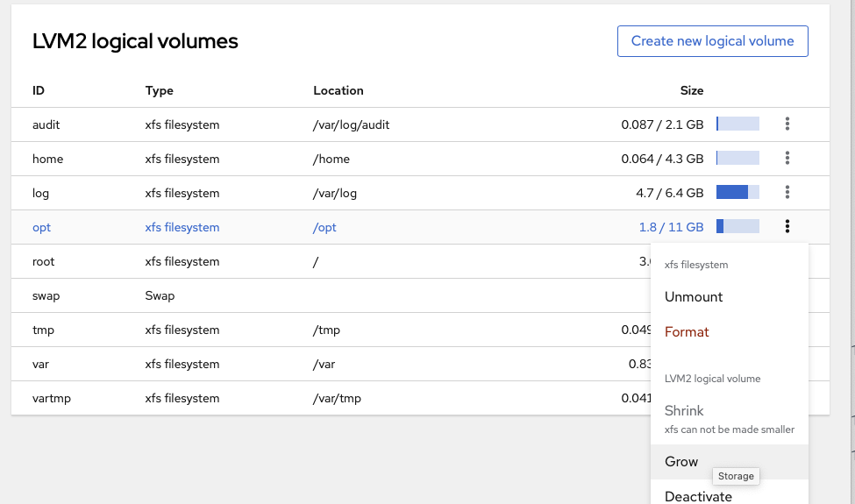Select Unmount from the opt menu
The width and height of the screenshot is (855, 504).
(694, 297)
